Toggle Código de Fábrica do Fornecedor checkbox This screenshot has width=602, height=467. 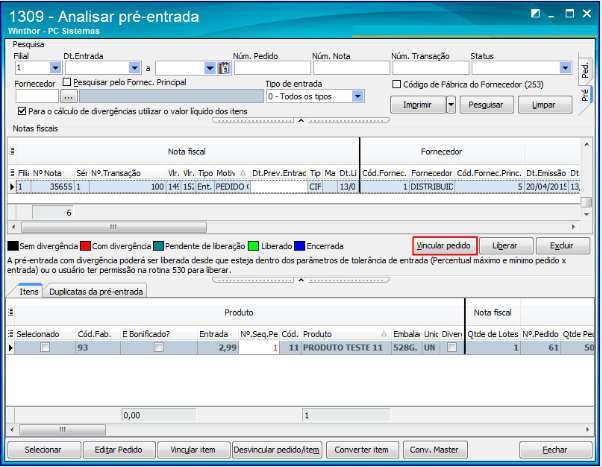tap(397, 84)
